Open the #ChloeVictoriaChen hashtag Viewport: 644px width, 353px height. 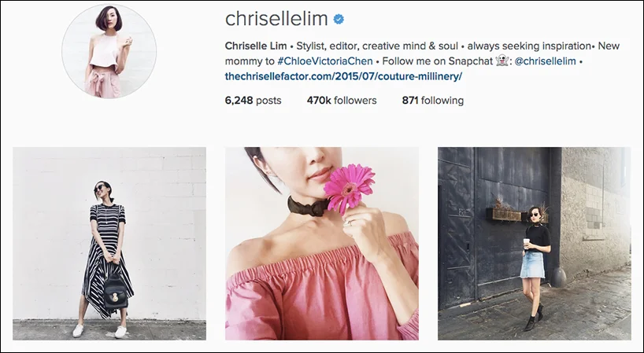point(325,61)
